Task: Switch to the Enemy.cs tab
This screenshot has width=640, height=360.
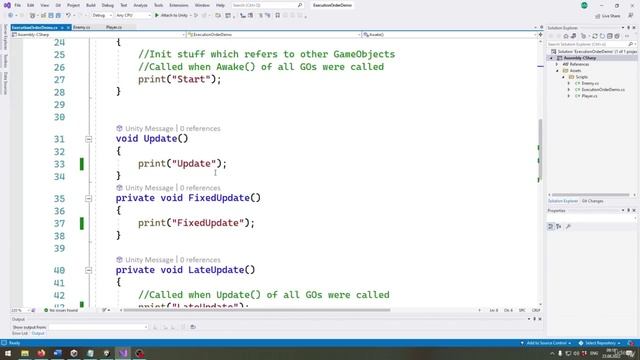Action: pyautogui.click(x=82, y=27)
